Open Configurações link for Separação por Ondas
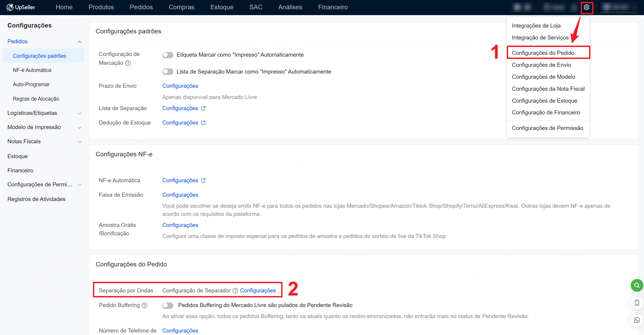The width and height of the screenshot is (644, 335). click(x=258, y=291)
